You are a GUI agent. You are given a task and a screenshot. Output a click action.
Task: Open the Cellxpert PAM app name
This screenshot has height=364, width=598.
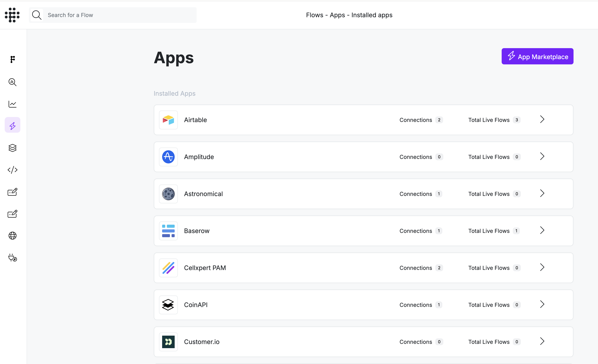tap(205, 268)
